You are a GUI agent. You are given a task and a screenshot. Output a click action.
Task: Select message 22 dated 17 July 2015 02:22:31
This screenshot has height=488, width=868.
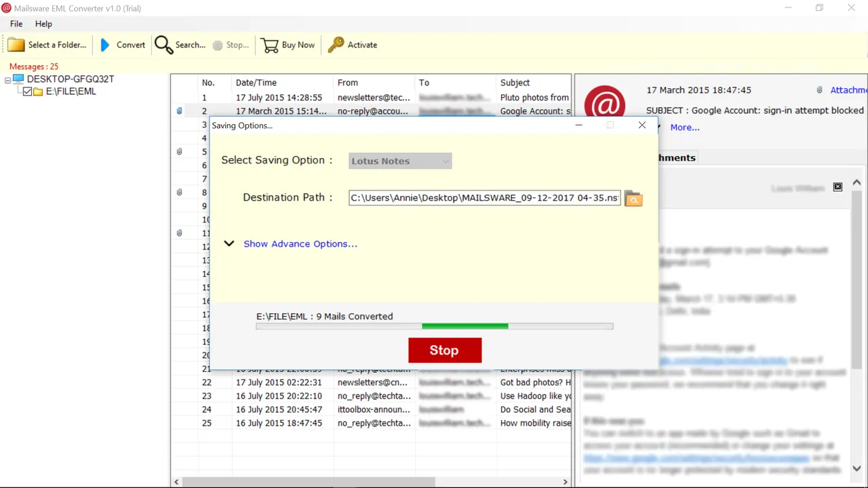[x=372, y=382]
